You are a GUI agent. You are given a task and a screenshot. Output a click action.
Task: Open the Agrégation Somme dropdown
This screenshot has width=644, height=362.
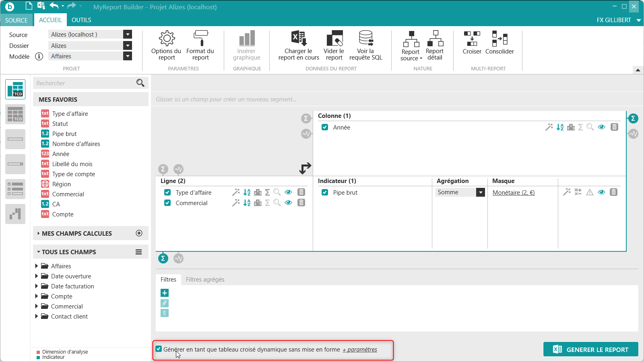[481, 192]
